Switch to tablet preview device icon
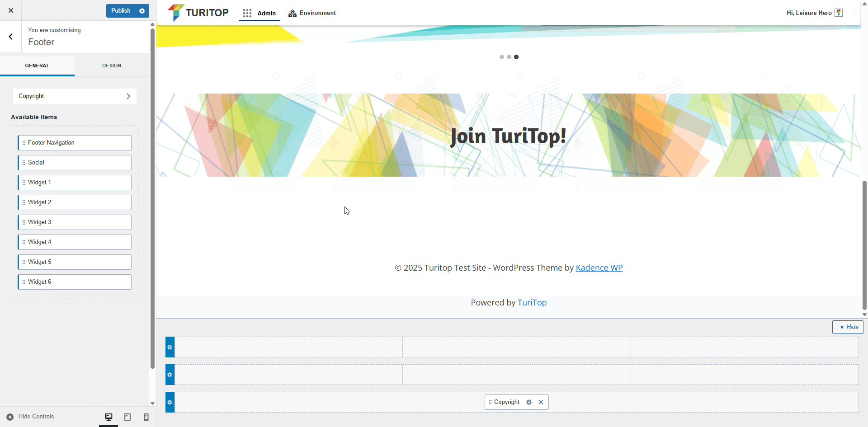The image size is (868, 427). (x=127, y=417)
